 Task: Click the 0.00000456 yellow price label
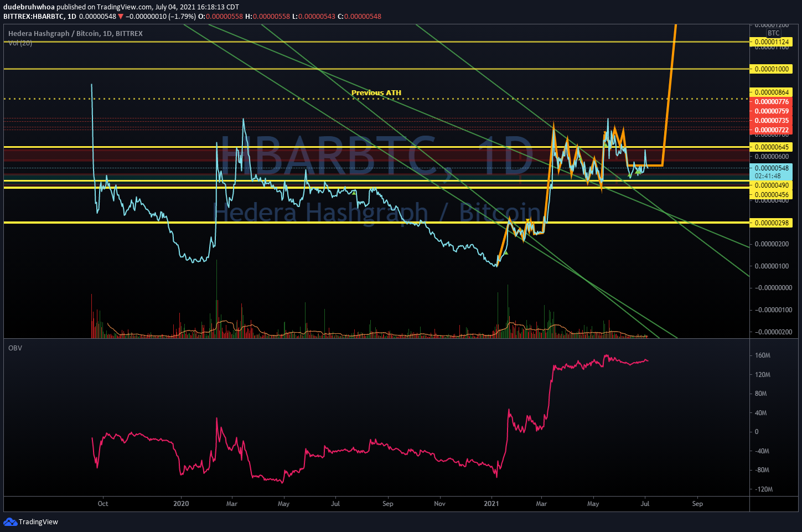pos(771,195)
